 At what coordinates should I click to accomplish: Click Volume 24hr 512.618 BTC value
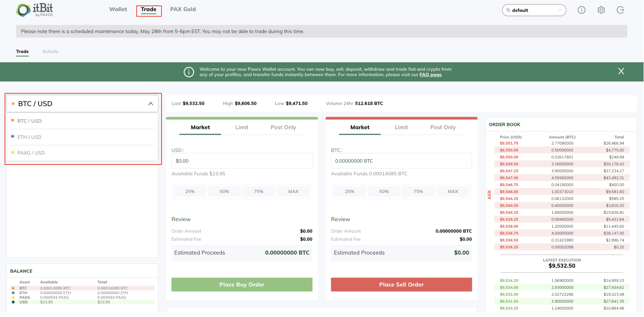(369, 103)
